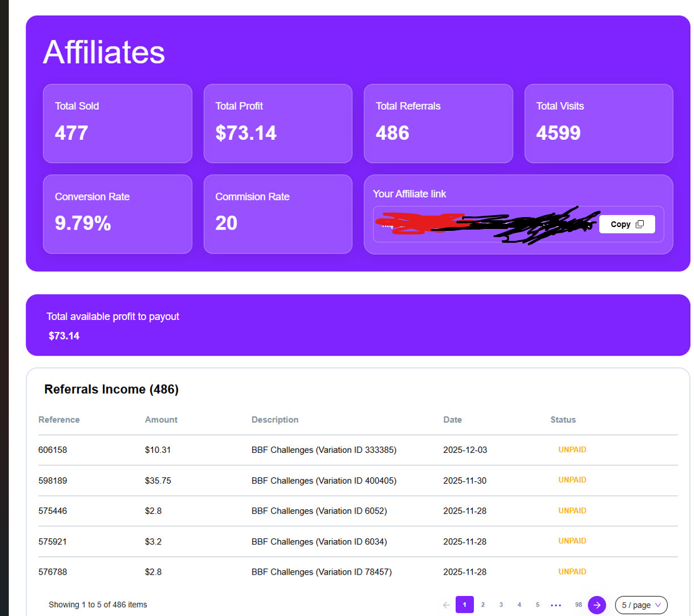Click the Status column header
This screenshot has width=694, height=616.
pos(563,420)
